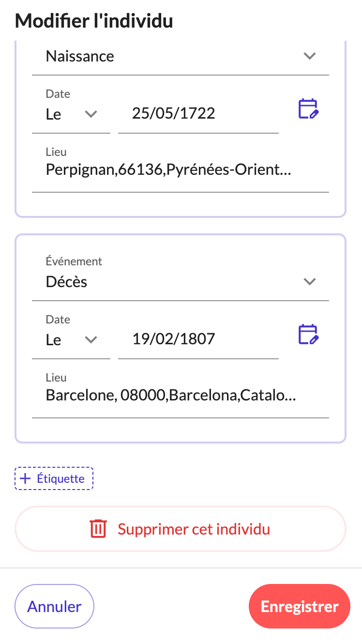Add a new Étiquette tag

(54, 479)
